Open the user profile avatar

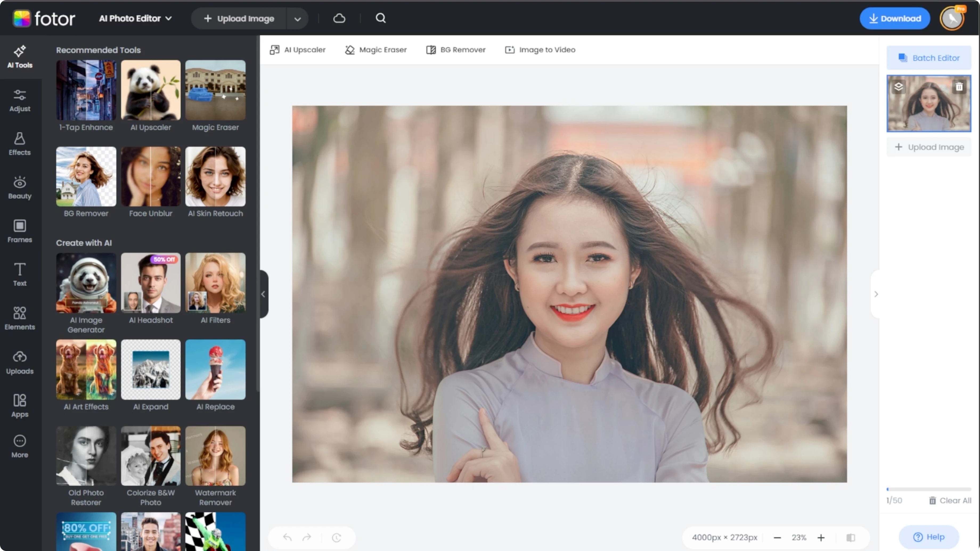[x=952, y=18]
